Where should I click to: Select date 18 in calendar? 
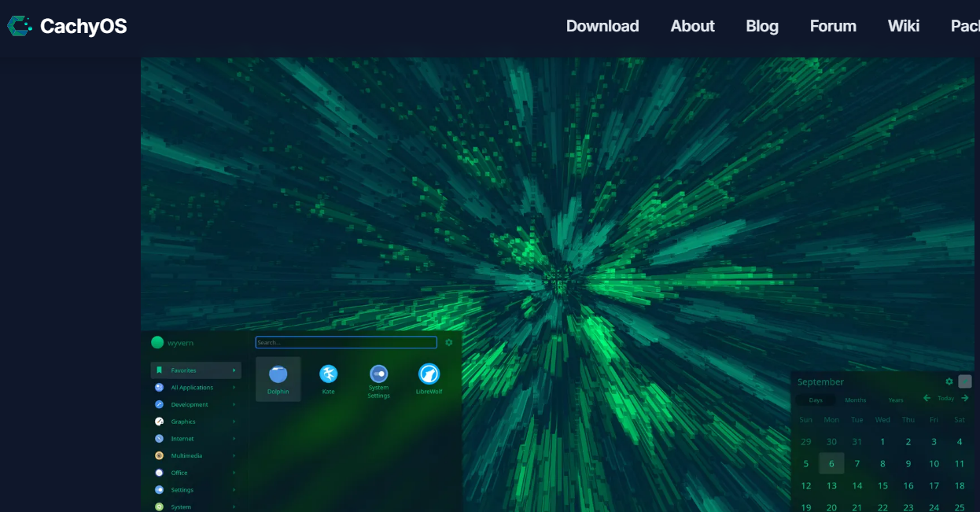click(960, 485)
